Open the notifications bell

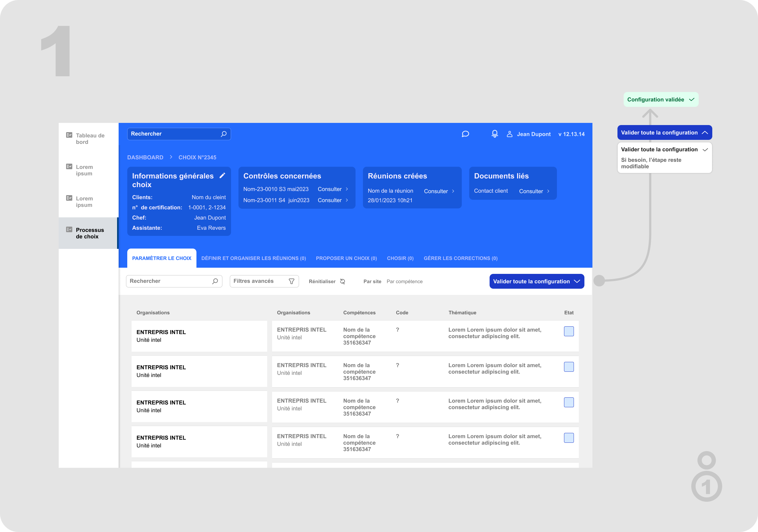pos(495,134)
